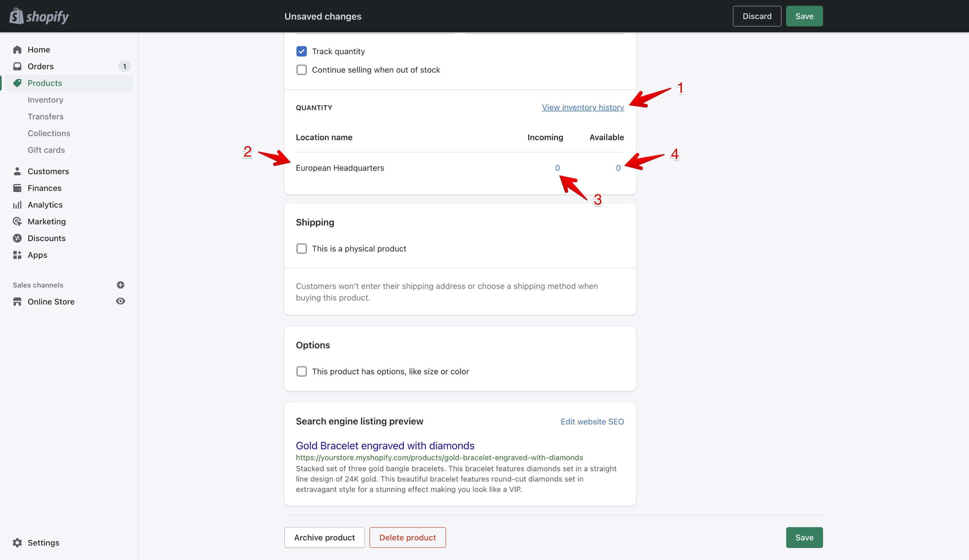Click the top bar Save button
969x560 pixels.
(x=804, y=16)
